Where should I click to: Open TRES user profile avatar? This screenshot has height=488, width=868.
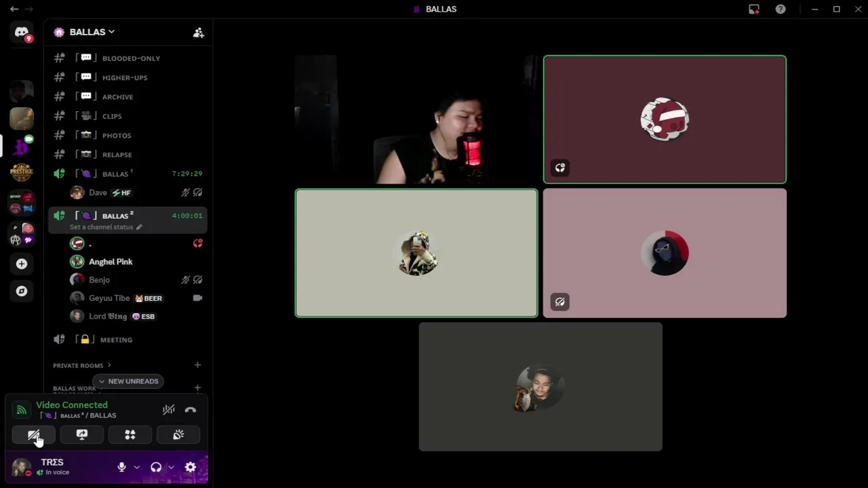(21, 468)
